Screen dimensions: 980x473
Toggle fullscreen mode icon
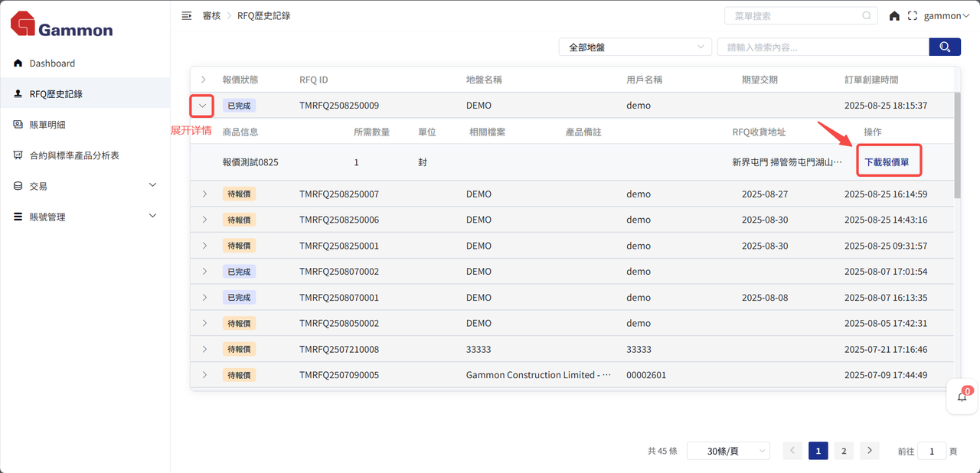click(912, 16)
